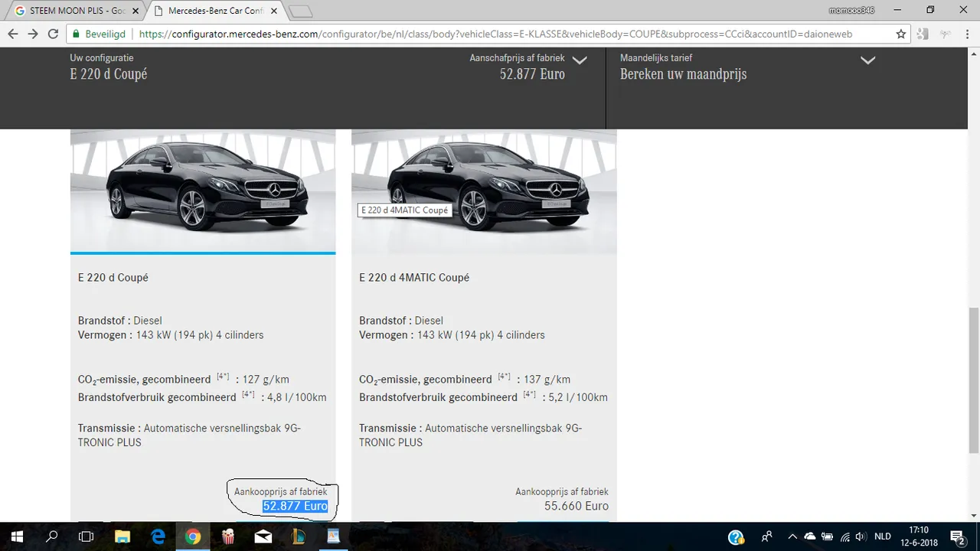
Task: Open the Popcorn Time taskbar app
Action: coord(228,536)
